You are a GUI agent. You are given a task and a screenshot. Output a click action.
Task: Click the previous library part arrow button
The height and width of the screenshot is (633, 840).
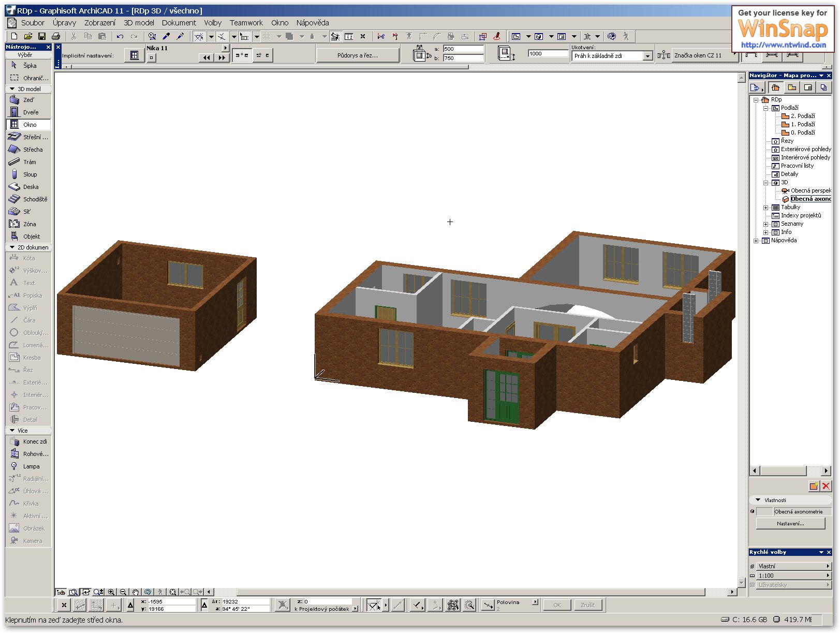207,57
